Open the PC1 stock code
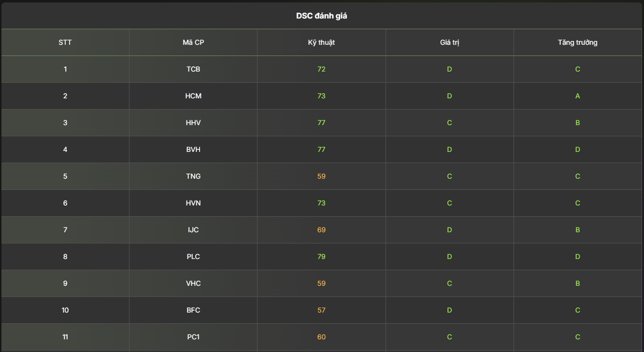This screenshot has height=352, width=644. click(x=193, y=337)
